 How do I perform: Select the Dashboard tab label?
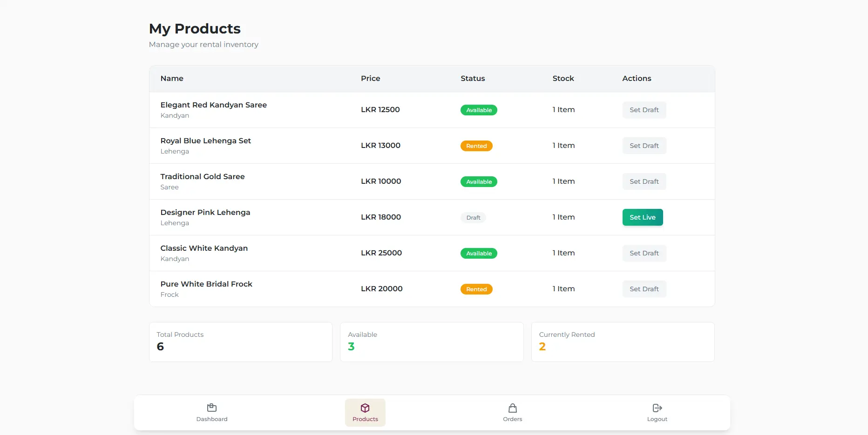pyautogui.click(x=212, y=419)
